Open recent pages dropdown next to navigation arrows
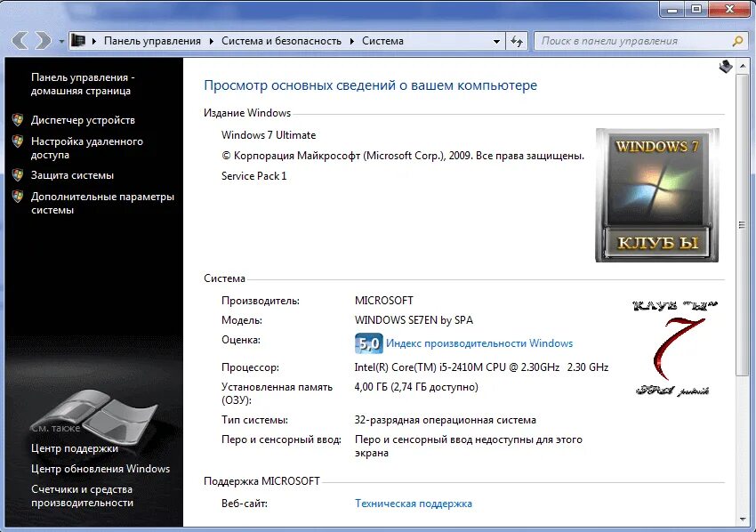Image resolution: width=756 pixels, height=532 pixels. point(61,42)
